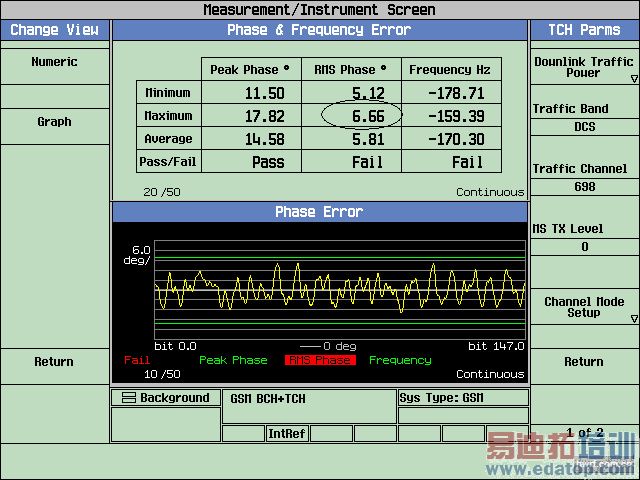Expand the Downlink Traffic Power arrow

click(x=633, y=78)
